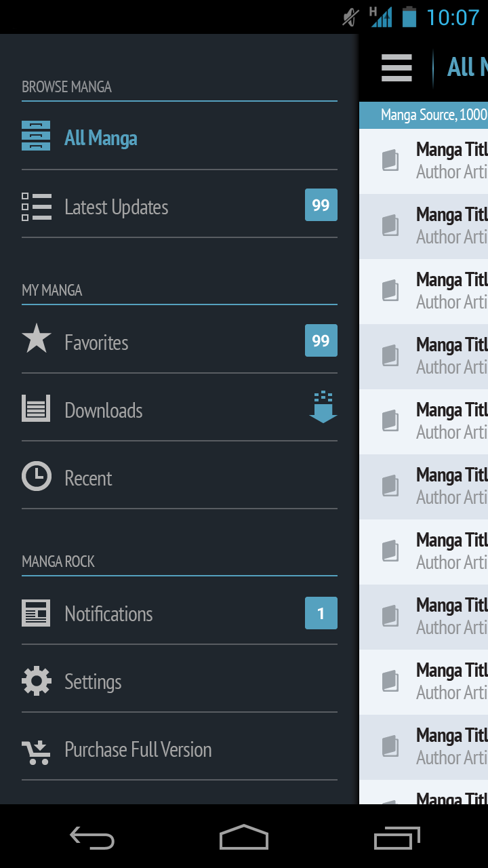This screenshot has width=488, height=868.
Task: Tap the Favorites star icon
Action: (x=36, y=339)
